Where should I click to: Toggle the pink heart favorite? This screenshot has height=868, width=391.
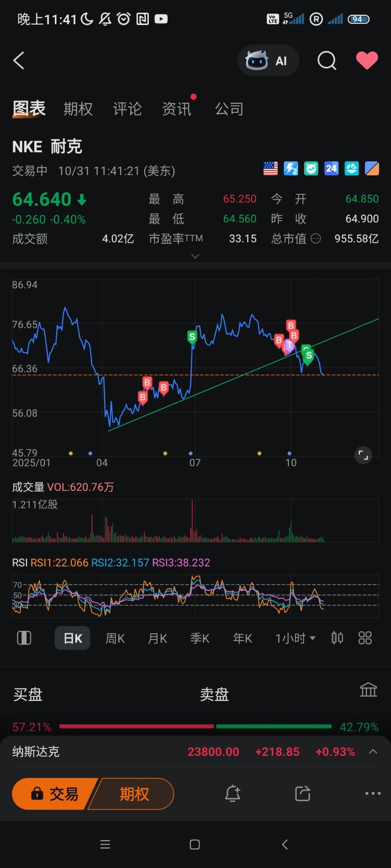(x=367, y=60)
